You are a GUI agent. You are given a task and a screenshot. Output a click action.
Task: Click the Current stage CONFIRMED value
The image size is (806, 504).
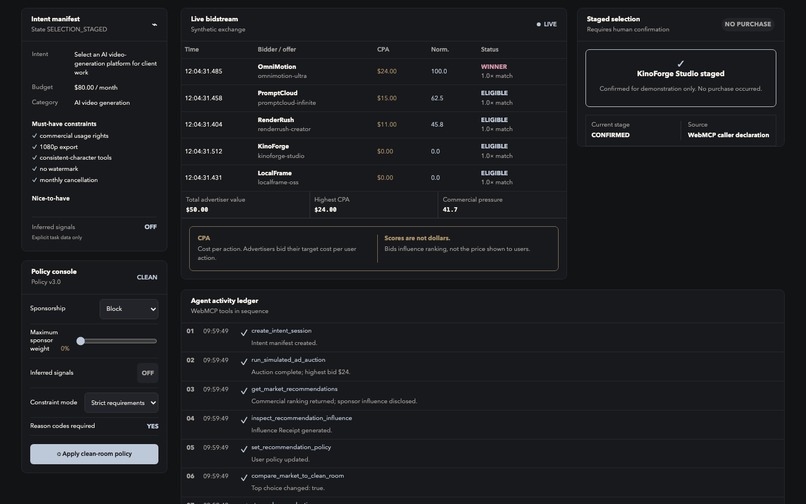pos(610,135)
